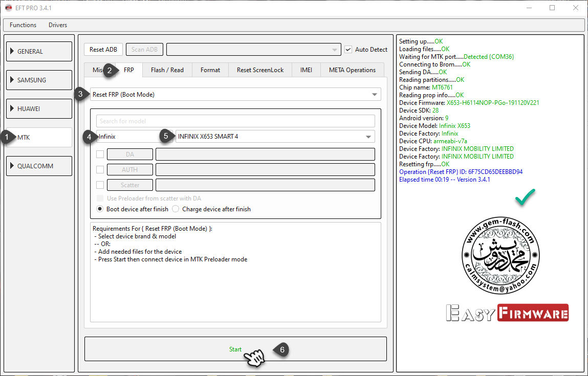
Task: Click the Search for model field
Action: coord(235,121)
